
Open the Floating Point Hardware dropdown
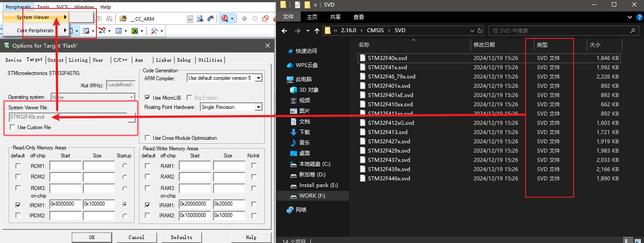click(x=258, y=107)
